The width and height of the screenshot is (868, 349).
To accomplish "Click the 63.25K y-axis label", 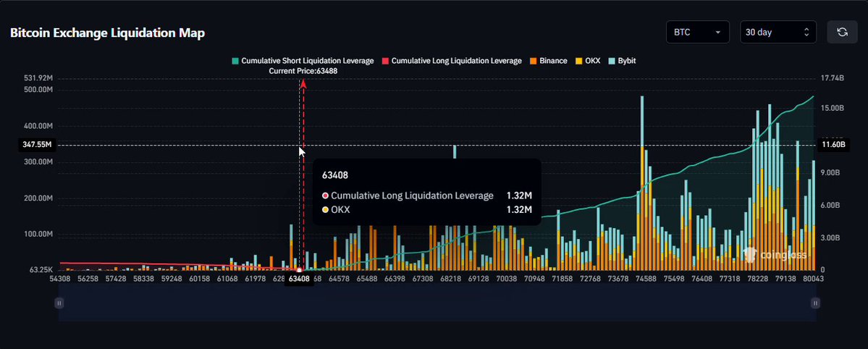I will pos(41,270).
